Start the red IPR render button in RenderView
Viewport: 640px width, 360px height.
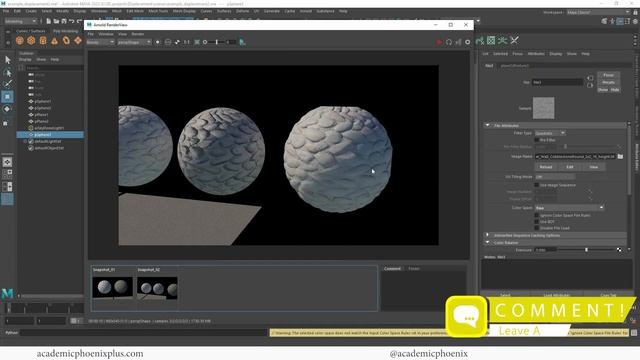[439, 42]
